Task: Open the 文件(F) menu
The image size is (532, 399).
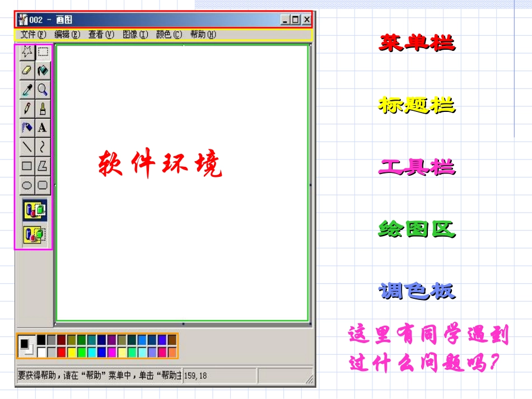Action: pos(33,35)
